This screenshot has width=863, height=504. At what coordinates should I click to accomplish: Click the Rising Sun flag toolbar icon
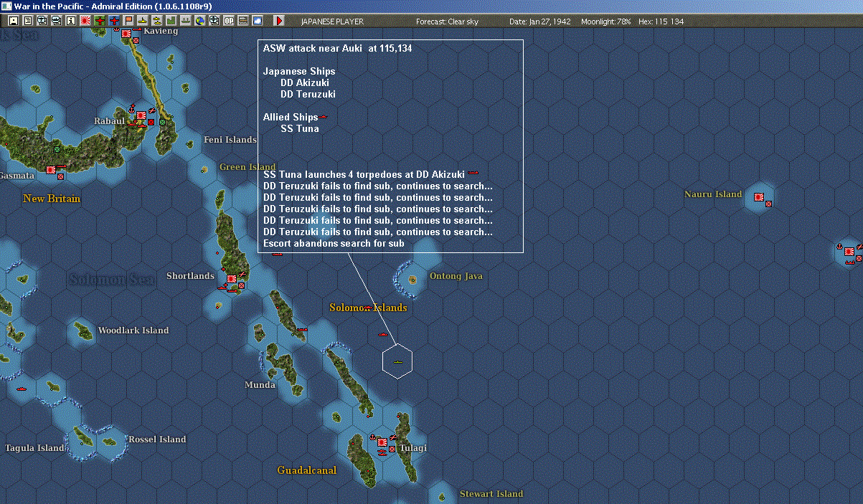85,21
